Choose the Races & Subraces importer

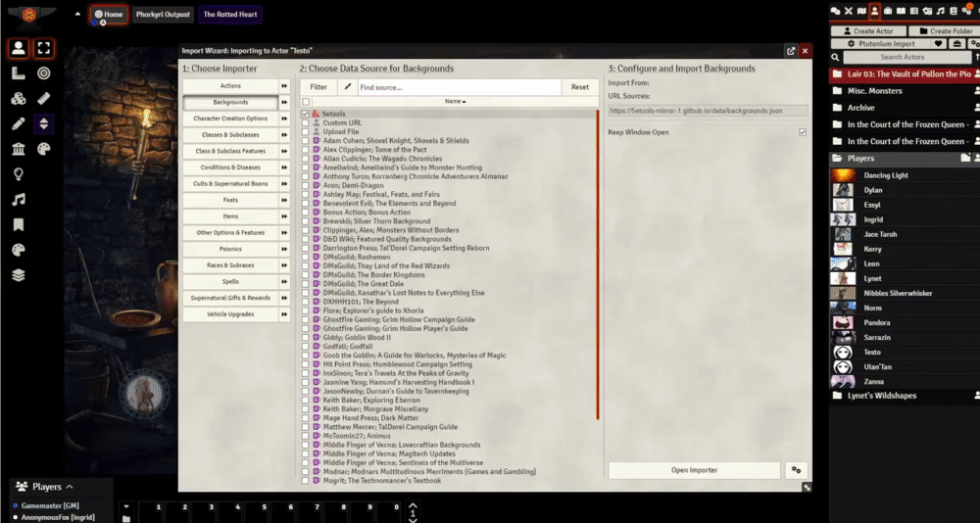[230, 265]
